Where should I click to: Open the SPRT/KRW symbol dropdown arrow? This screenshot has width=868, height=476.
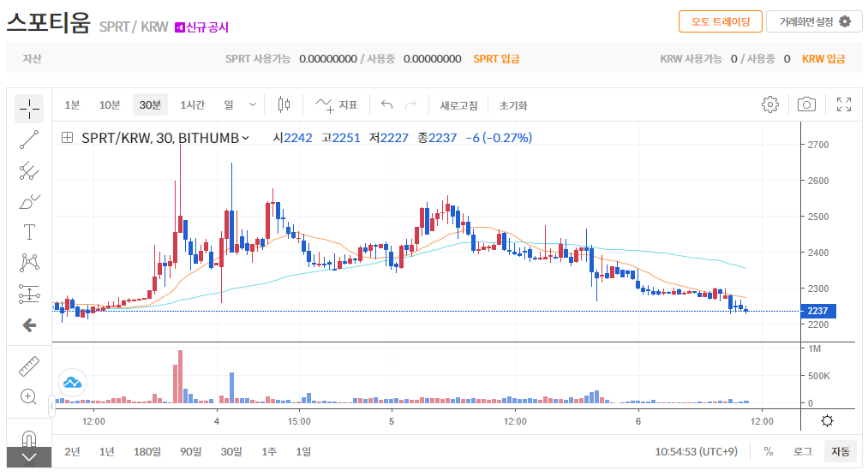[x=246, y=138]
